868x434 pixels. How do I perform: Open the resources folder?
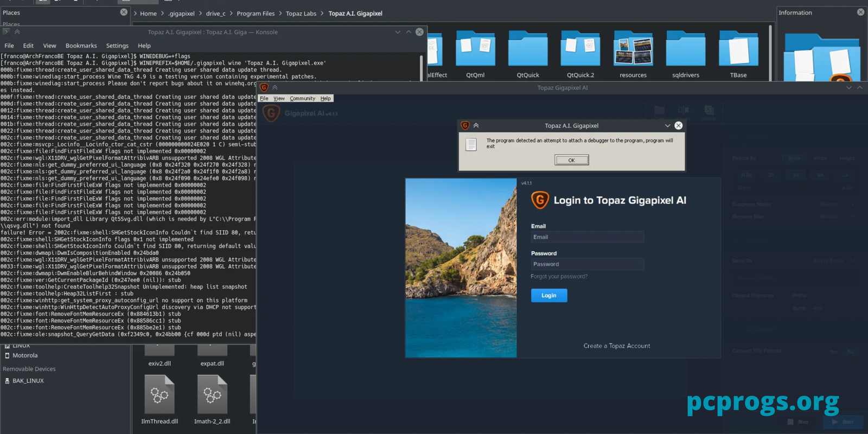point(633,54)
